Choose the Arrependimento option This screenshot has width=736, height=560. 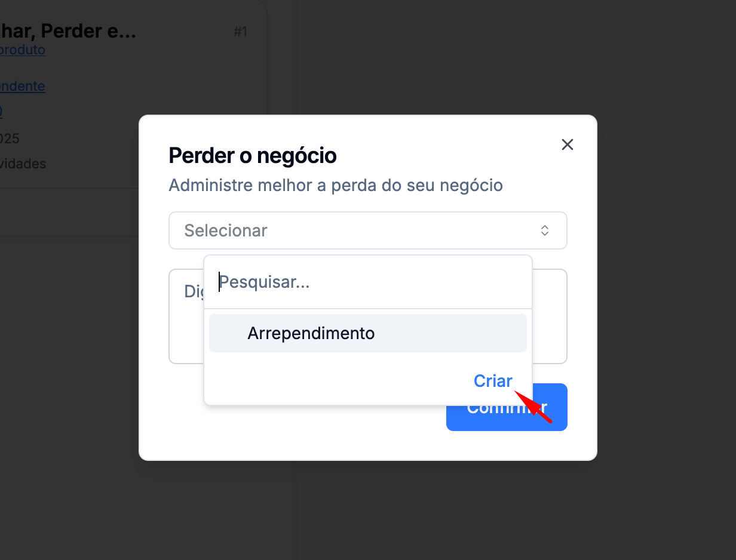(x=368, y=333)
